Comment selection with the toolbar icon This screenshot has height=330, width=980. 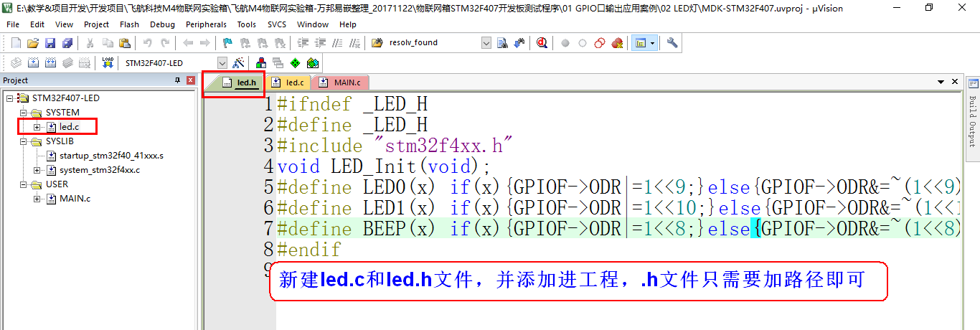point(337,43)
